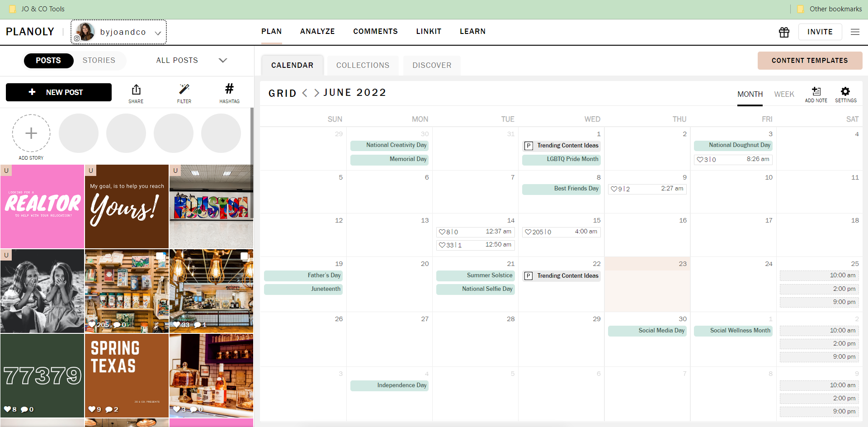Image resolution: width=868 pixels, height=427 pixels.
Task: Switch calendar to Week view
Action: click(x=784, y=95)
